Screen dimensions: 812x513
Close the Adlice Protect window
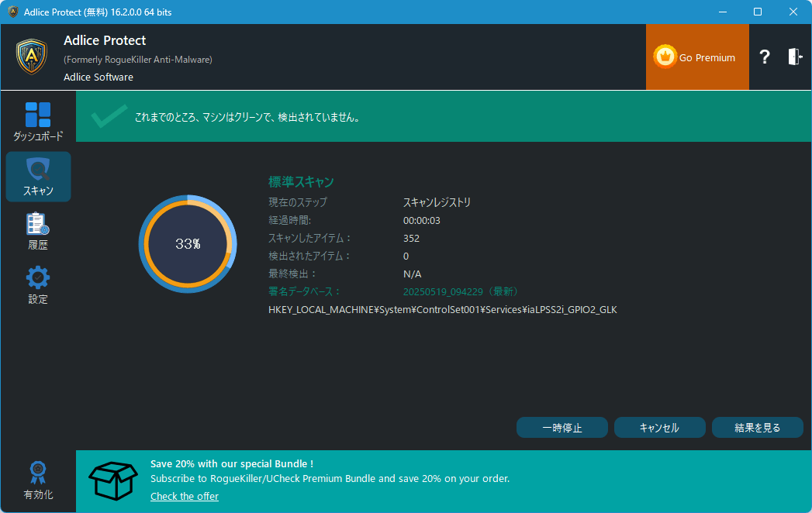793,12
